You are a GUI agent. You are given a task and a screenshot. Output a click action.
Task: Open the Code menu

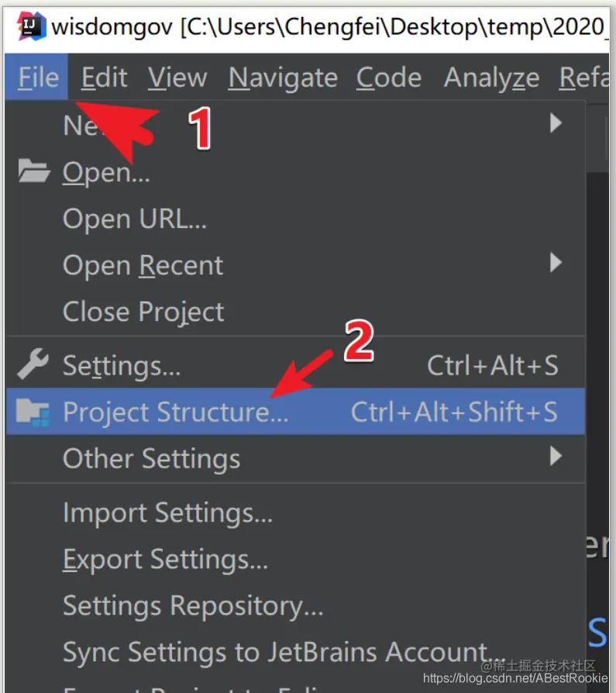(389, 78)
